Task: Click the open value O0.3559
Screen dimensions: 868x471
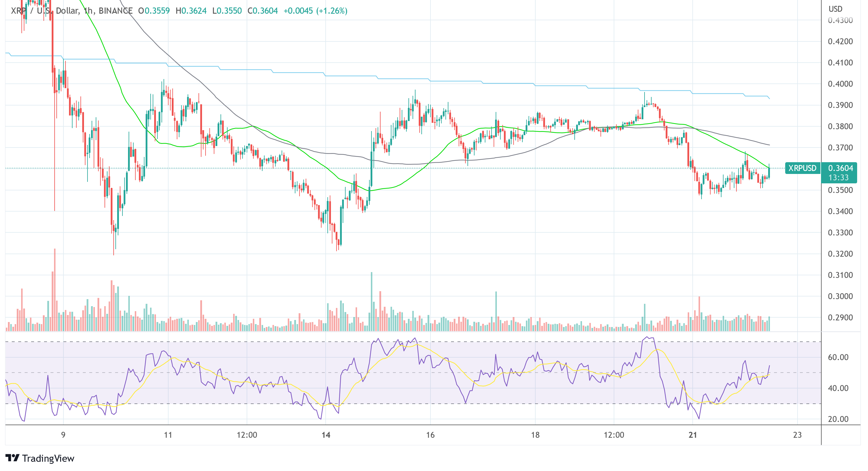Action: pyautogui.click(x=154, y=11)
